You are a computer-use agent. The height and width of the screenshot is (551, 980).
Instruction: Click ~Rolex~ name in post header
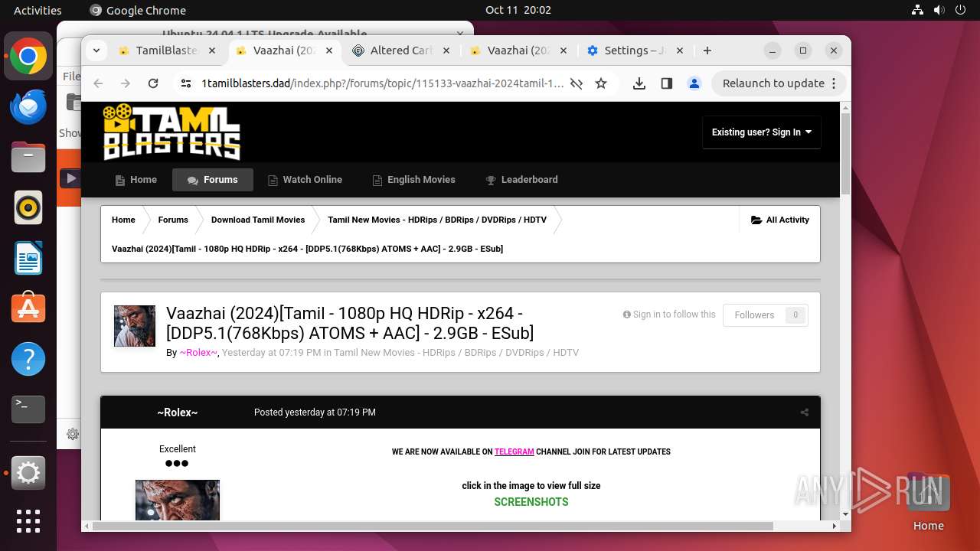pyautogui.click(x=178, y=412)
